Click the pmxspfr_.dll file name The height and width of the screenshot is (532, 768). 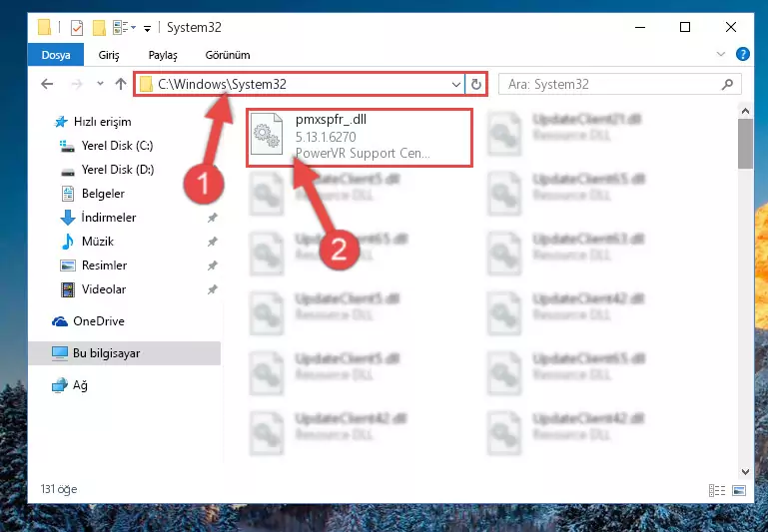click(331, 120)
